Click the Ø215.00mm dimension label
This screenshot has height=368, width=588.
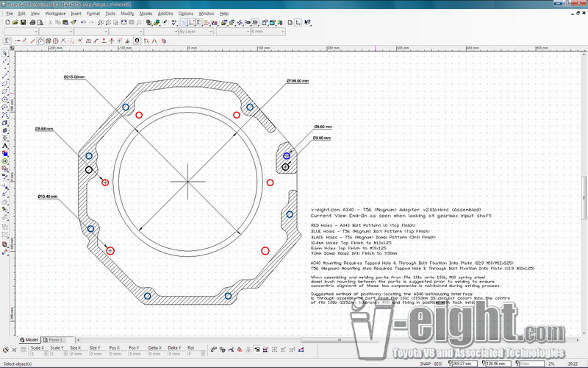[74, 77]
